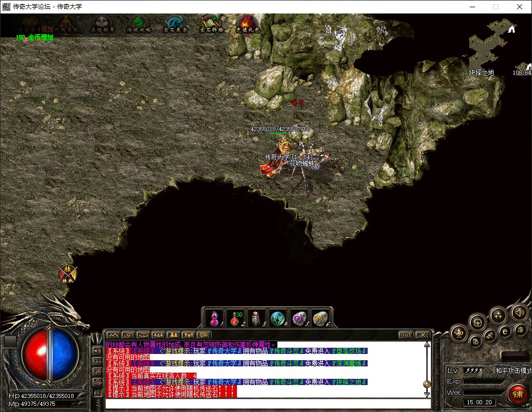Click the Wet weight progress bar
This screenshot has height=412, width=532.
(484, 392)
